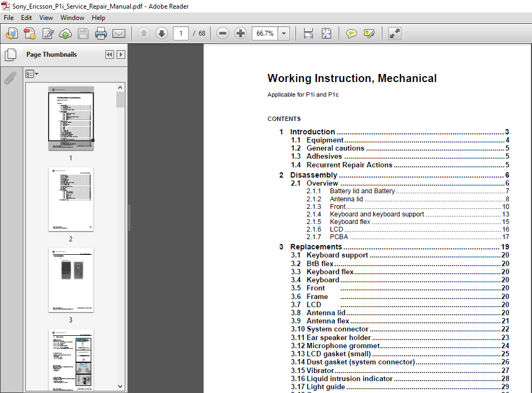Click the 1.1 Equipment contents entry
The image size is (532, 393).
click(x=400, y=140)
